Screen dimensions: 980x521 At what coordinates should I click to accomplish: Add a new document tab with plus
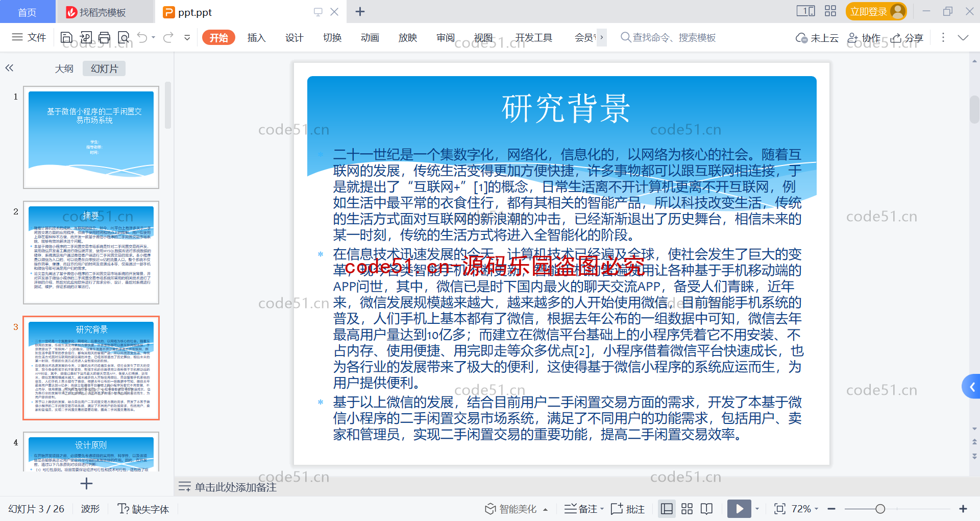[360, 11]
